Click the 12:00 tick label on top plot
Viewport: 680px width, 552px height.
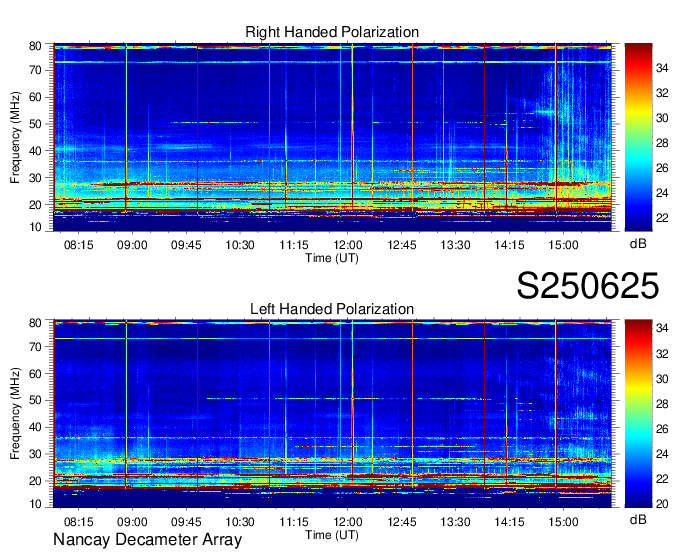348,245
